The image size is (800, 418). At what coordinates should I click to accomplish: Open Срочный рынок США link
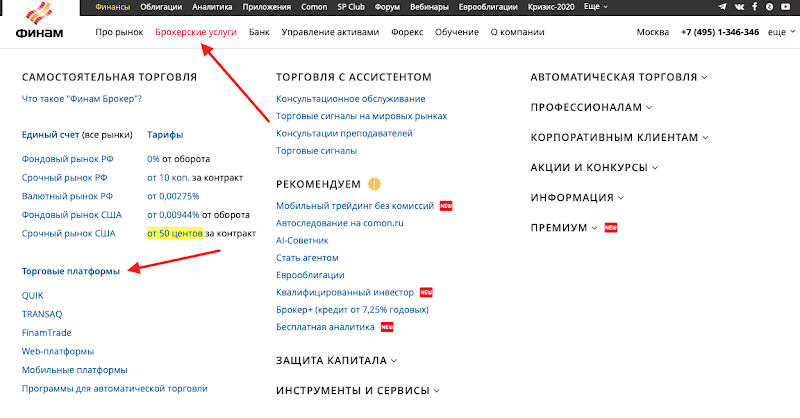click(x=68, y=233)
